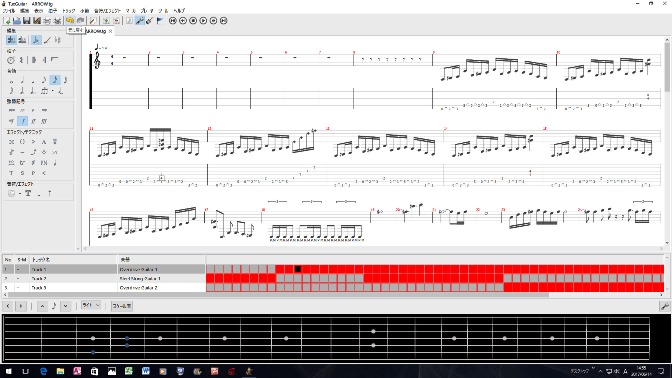Select the tempo clock icon in left panel

11,60
